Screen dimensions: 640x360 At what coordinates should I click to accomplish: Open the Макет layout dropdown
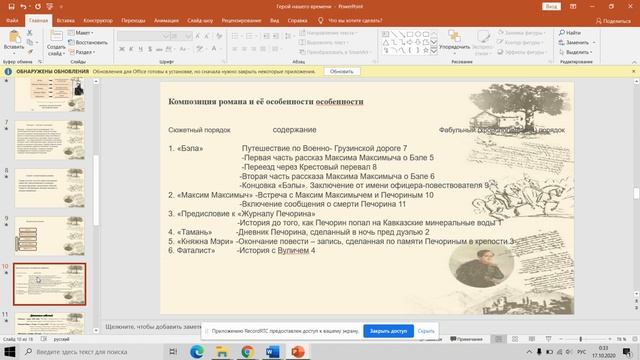pos(81,33)
